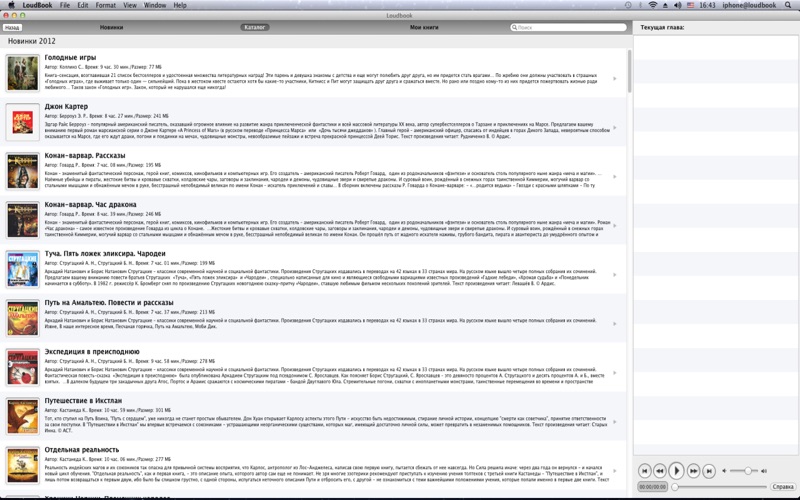
Task: Open the Window menu
Action: (155, 5)
